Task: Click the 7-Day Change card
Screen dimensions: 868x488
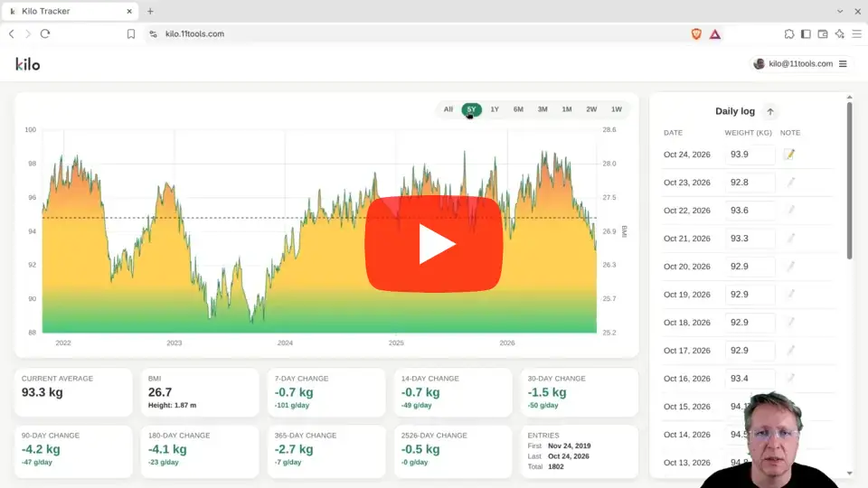Action: [326, 392]
